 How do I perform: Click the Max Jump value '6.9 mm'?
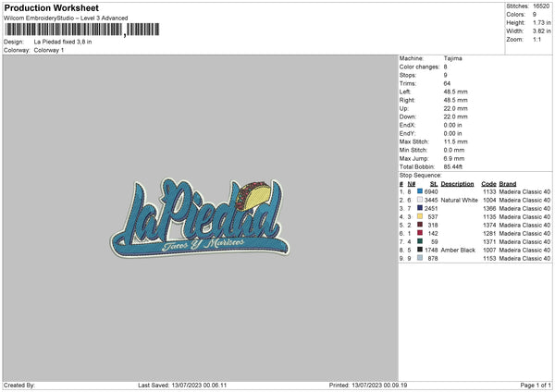coord(454,158)
